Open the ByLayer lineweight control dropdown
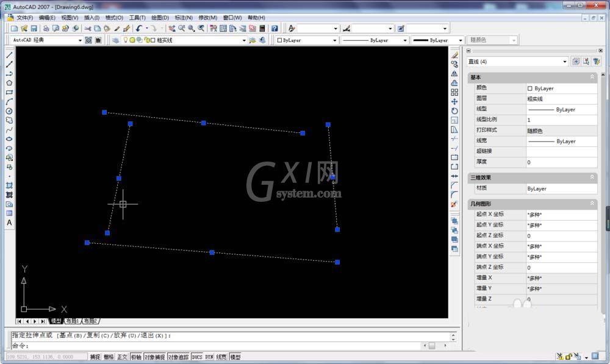610x364 pixels. (461, 40)
